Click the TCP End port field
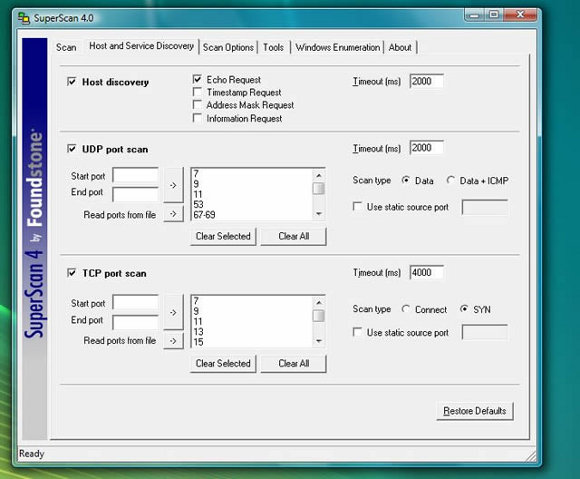The height and width of the screenshot is (479, 580). 136,322
